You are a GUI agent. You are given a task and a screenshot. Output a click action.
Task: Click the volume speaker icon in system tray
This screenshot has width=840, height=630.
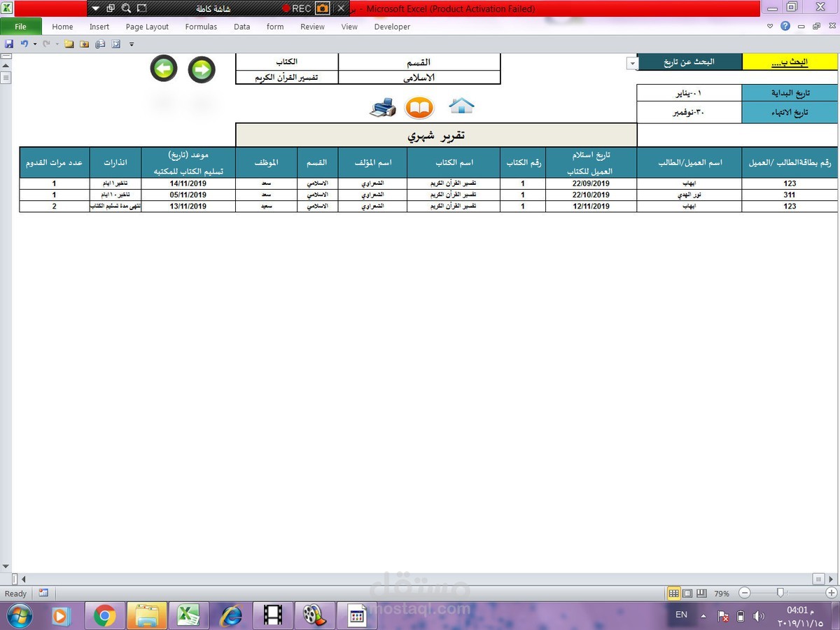click(759, 616)
